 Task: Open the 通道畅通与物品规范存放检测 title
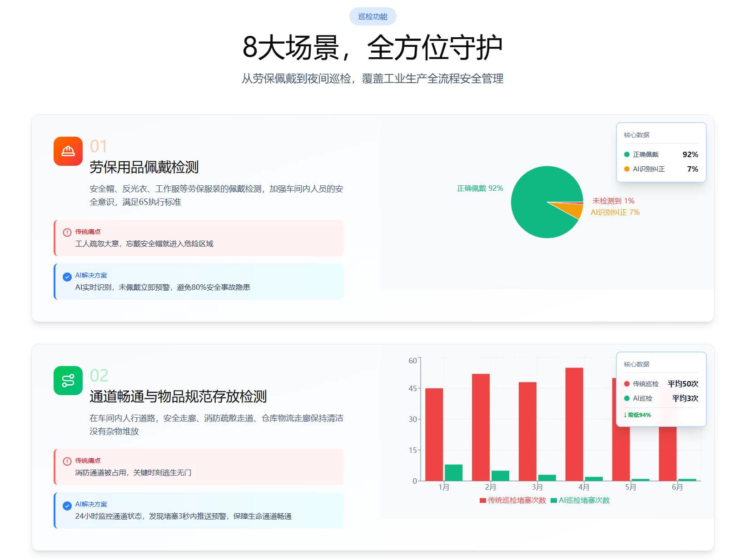[178, 396]
